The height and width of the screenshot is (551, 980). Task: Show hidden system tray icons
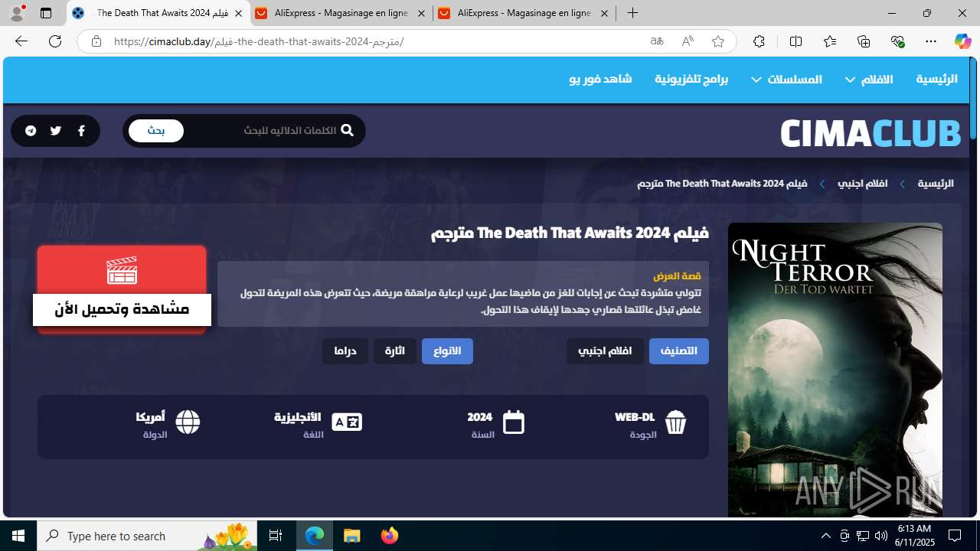pyautogui.click(x=825, y=536)
